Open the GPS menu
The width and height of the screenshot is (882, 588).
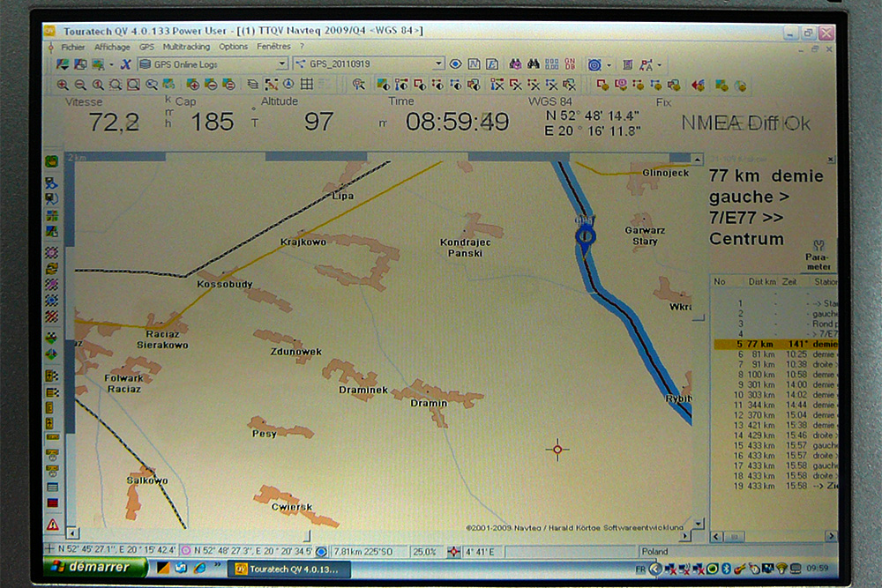pos(146,48)
